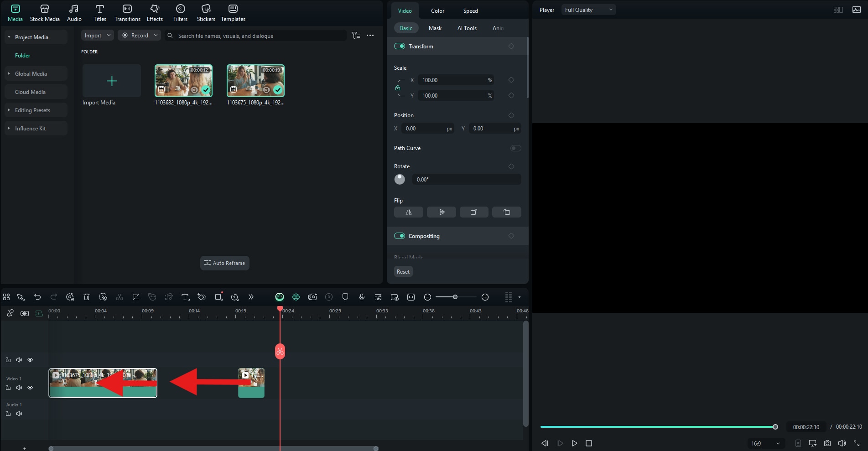Open the Templates tab
The height and width of the screenshot is (451, 868).
pyautogui.click(x=233, y=13)
